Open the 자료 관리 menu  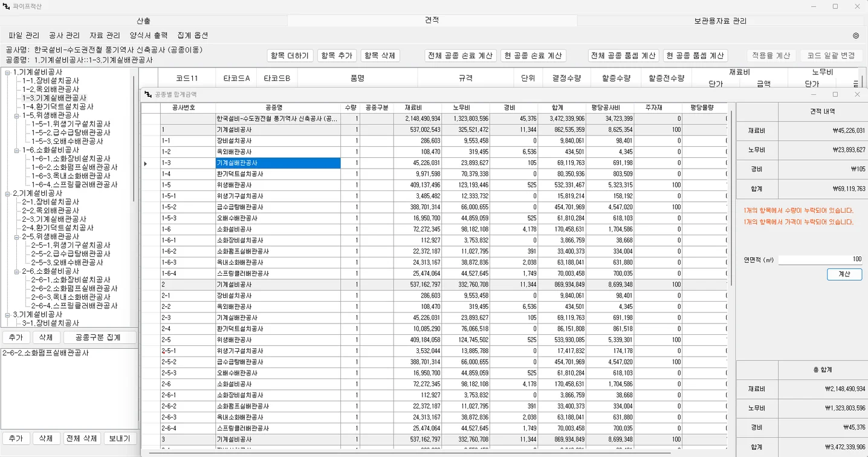pyautogui.click(x=105, y=36)
